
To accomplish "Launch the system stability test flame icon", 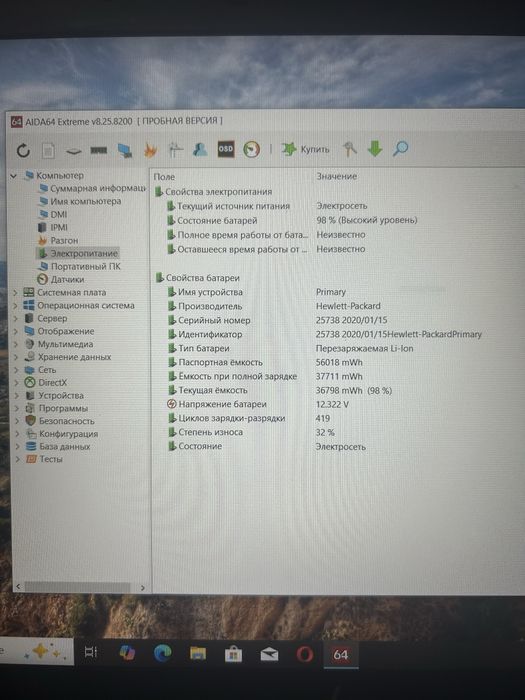I will tap(150, 150).
